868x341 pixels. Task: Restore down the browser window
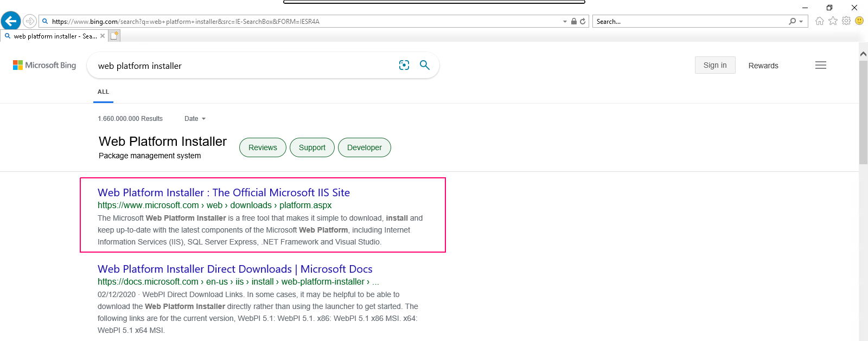[829, 8]
